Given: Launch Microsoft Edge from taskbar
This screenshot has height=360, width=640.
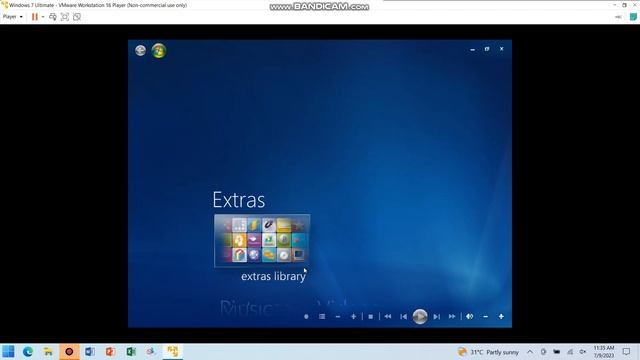Looking at the screenshot, I should point(28,351).
